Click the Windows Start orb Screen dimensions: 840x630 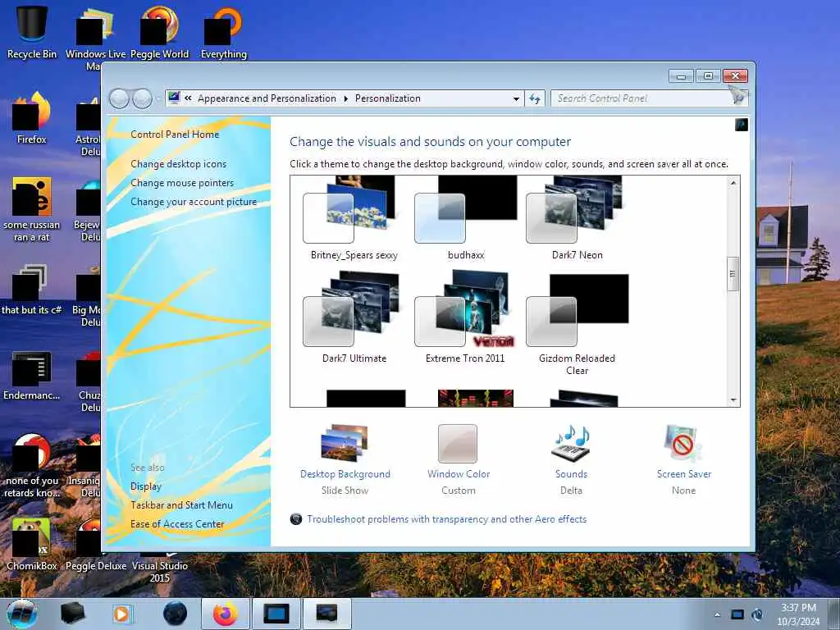[22, 614]
